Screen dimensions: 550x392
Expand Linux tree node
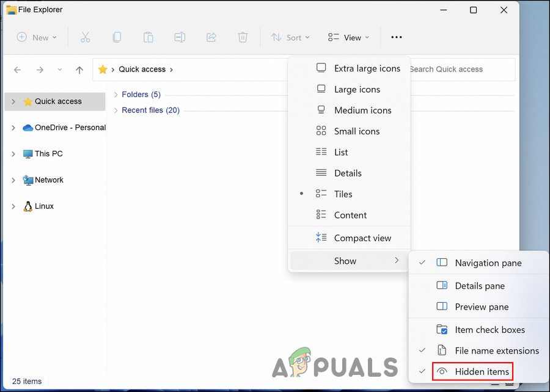click(x=13, y=206)
